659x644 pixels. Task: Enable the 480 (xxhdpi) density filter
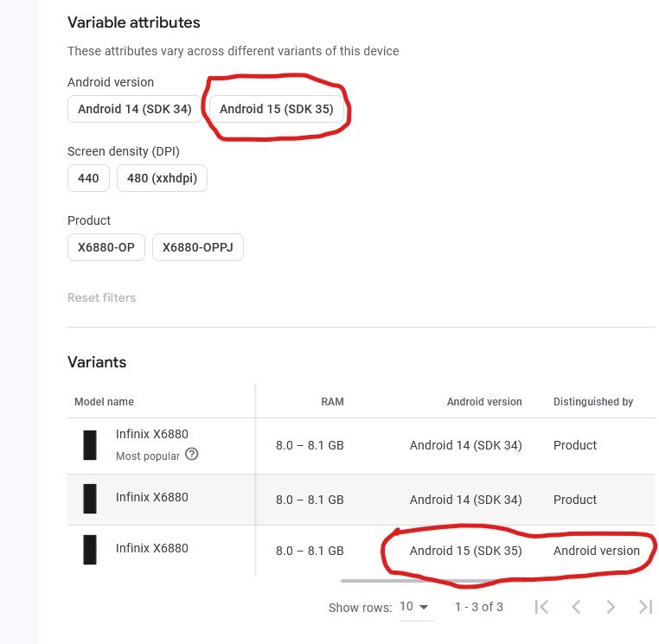click(x=162, y=178)
